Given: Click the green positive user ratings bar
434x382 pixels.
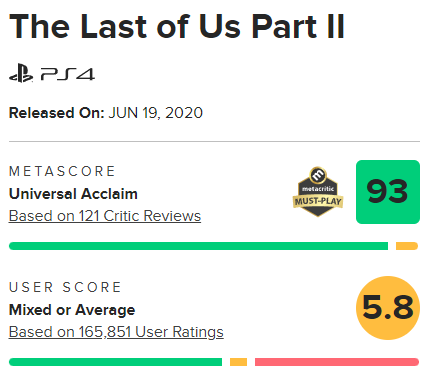Looking at the screenshot, I should pyautogui.click(x=115, y=362).
